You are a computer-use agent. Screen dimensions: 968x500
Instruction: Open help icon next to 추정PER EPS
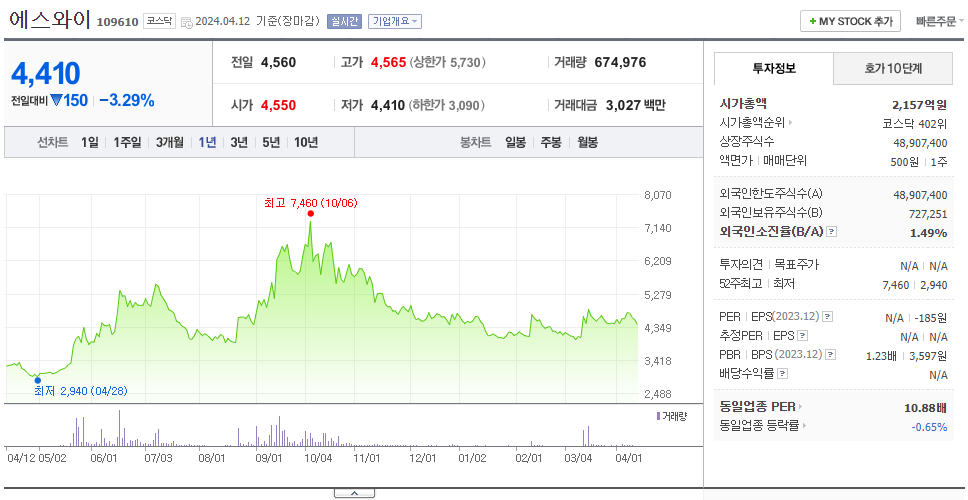802,336
